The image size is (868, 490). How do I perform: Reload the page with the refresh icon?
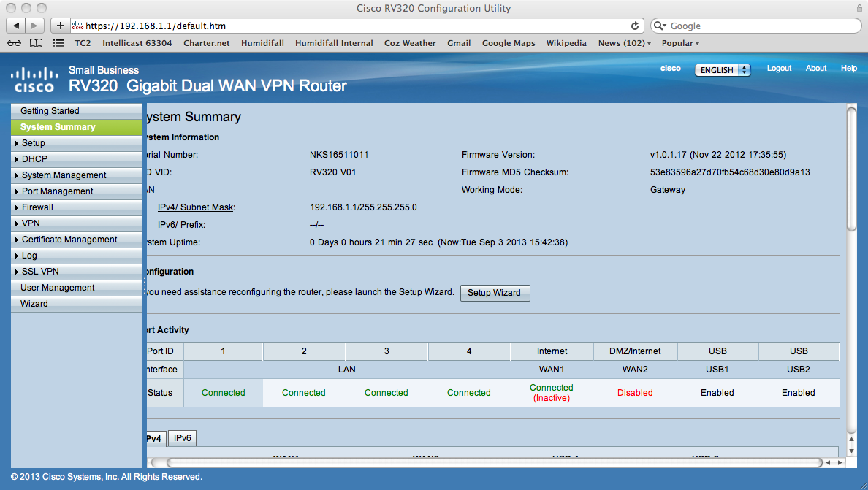[x=635, y=26]
